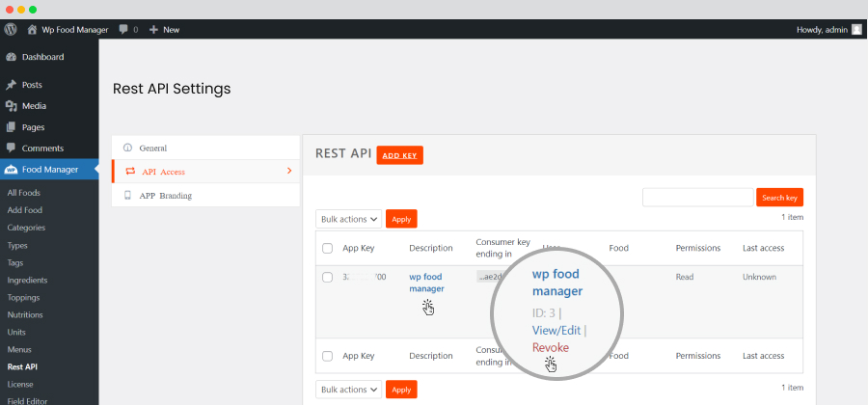868x405 pixels.
Task: Select the API Access tab
Action: click(x=205, y=172)
